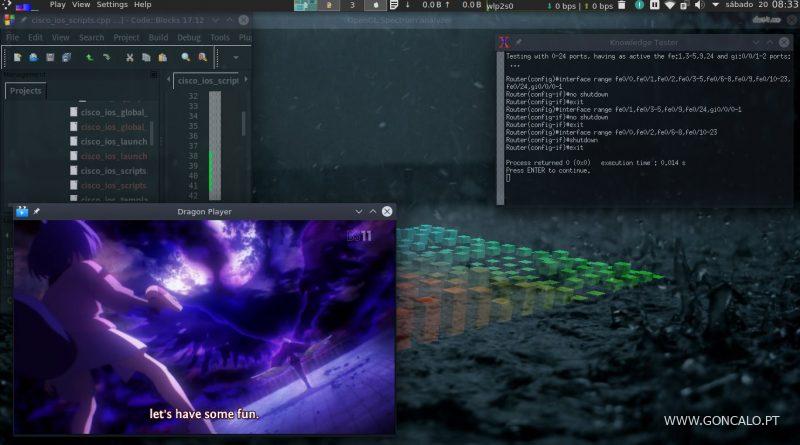The width and height of the screenshot is (800, 445).
Task: Select the first cisco_ios_global file in tree
Action: [x=111, y=112]
